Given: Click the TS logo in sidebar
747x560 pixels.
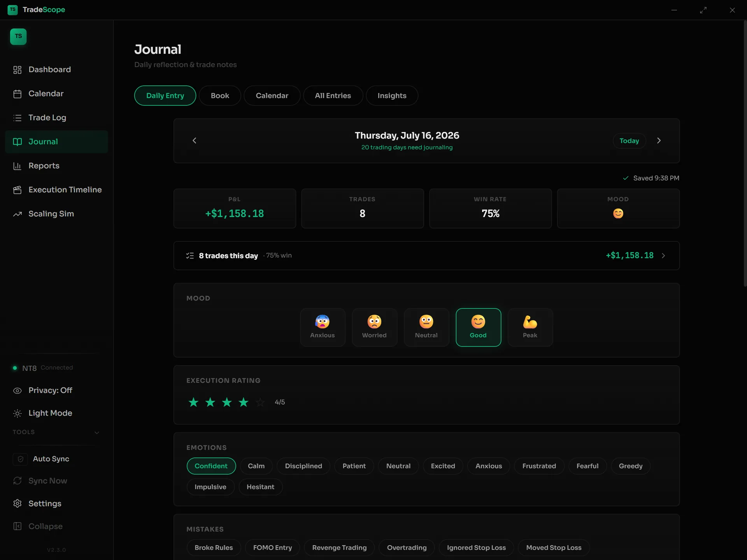Looking at the screenshot, I should (18, 37).
